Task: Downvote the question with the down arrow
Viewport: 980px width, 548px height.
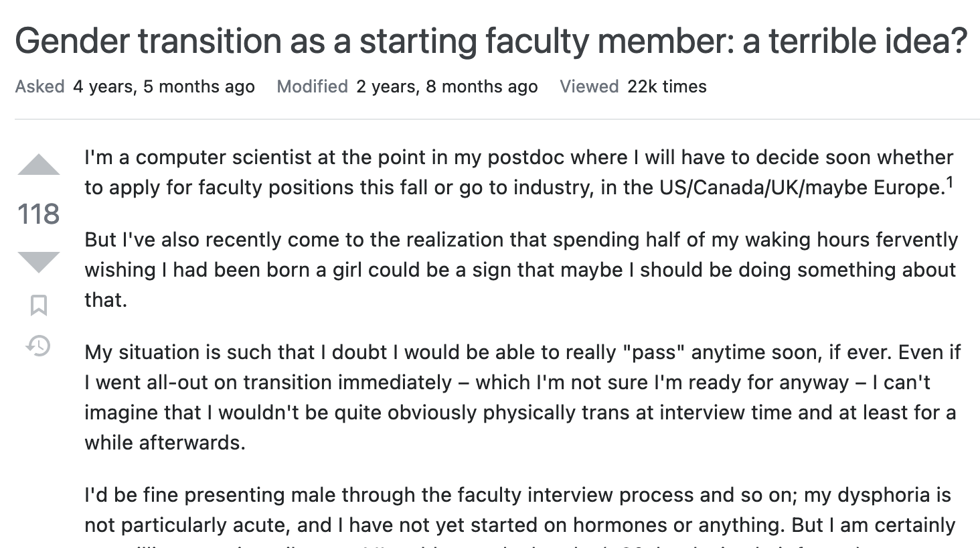Action: (38, 262)
